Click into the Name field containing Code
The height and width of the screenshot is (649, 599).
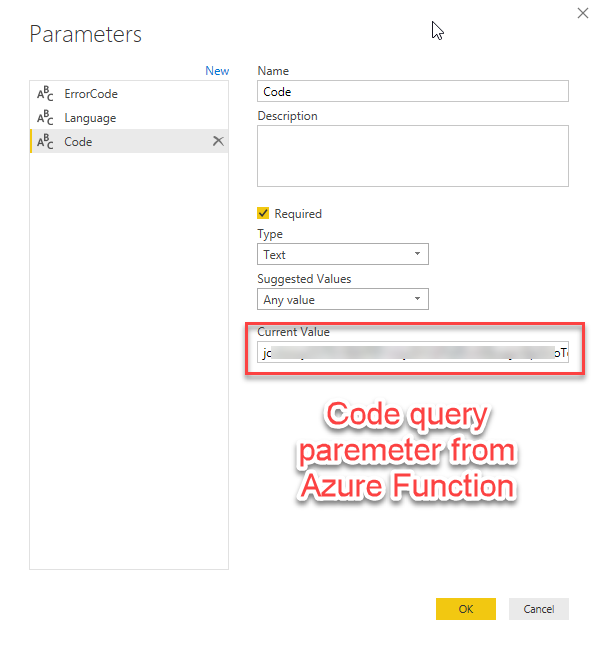[413, 91]
